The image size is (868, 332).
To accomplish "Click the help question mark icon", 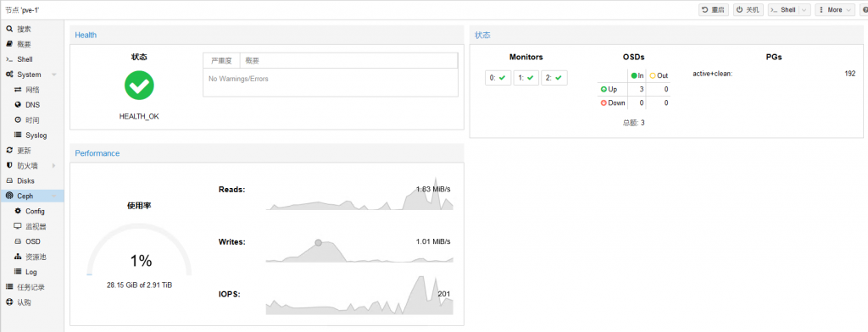I will pyautogui.click(x=865, y=10).
